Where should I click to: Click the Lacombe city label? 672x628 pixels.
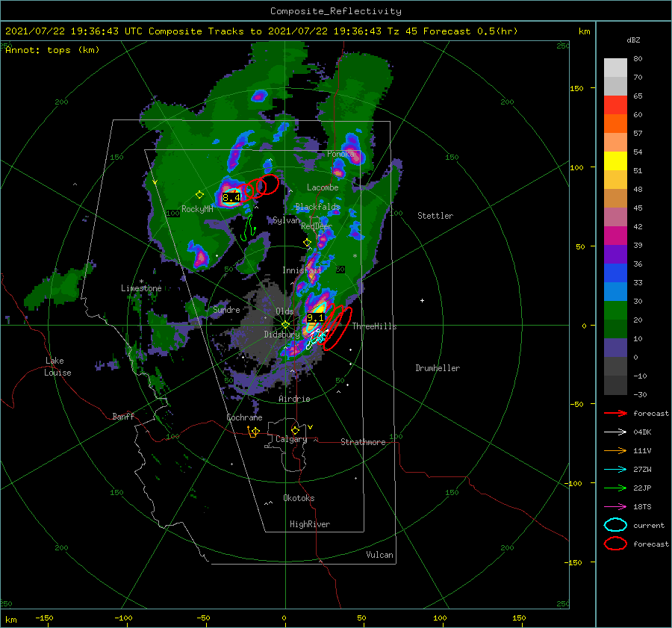point(323,187)
